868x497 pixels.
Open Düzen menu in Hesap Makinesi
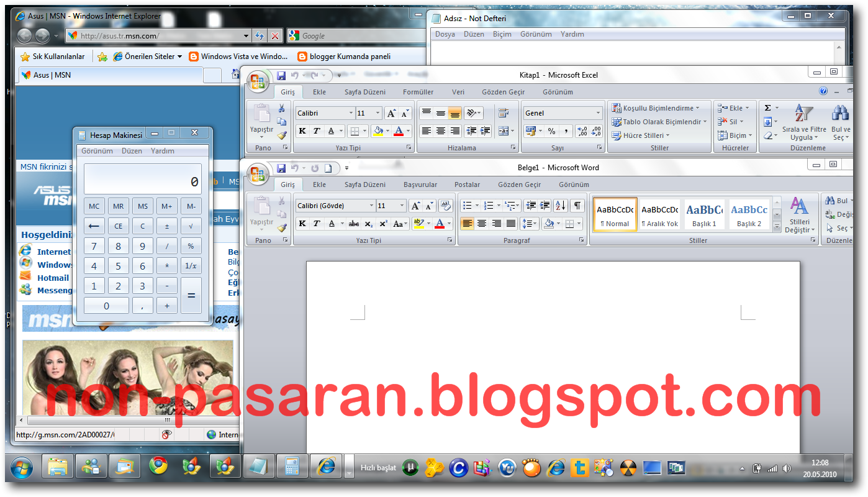coord(132,151)
